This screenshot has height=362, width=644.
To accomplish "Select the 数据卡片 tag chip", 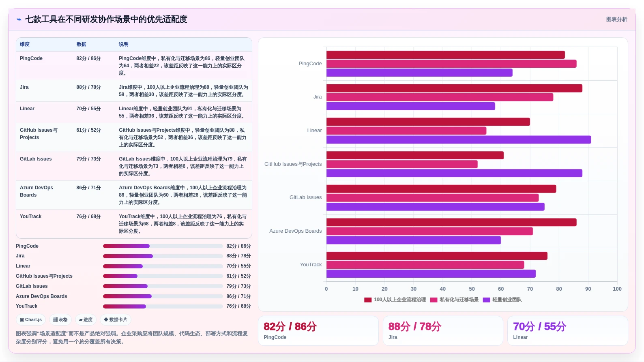I will (116, 320).
